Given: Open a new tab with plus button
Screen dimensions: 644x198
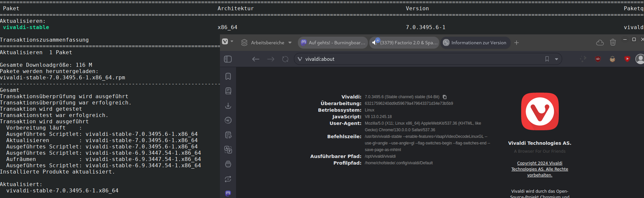Looking at the screenshot, I should tap(517, 43).
